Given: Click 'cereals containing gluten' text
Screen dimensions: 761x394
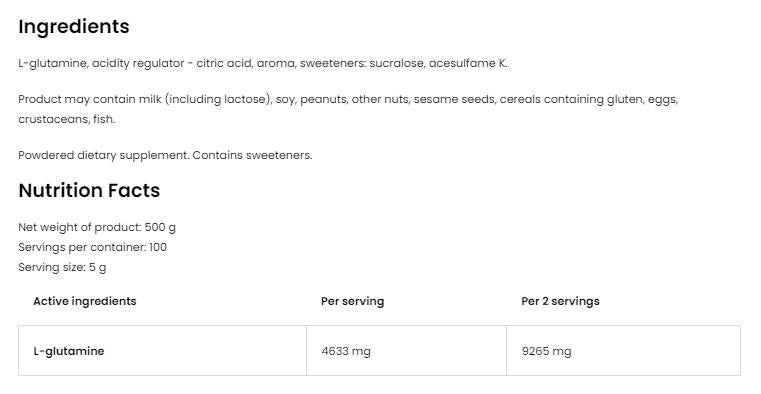Looking at the screenshot, I should (571, 99).
